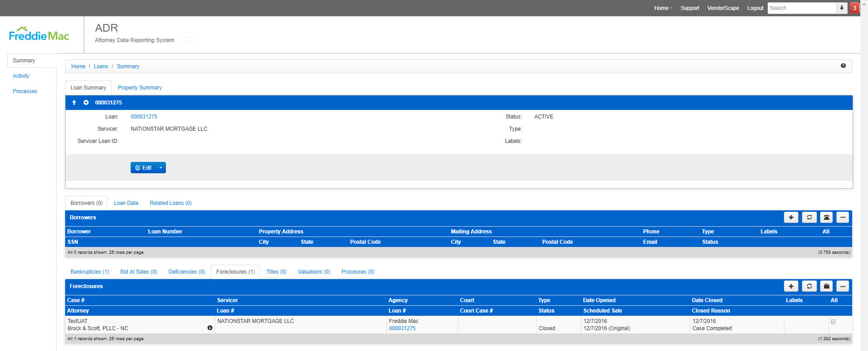
Task: Click the circled plus icon in loan header
Action: tap(86, 103)
